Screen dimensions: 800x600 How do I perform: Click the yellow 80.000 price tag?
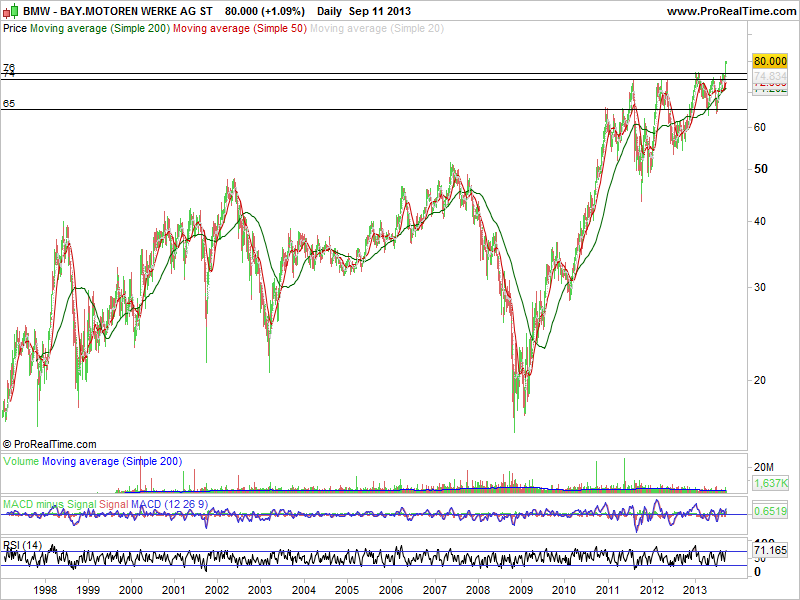coord(770,61)
